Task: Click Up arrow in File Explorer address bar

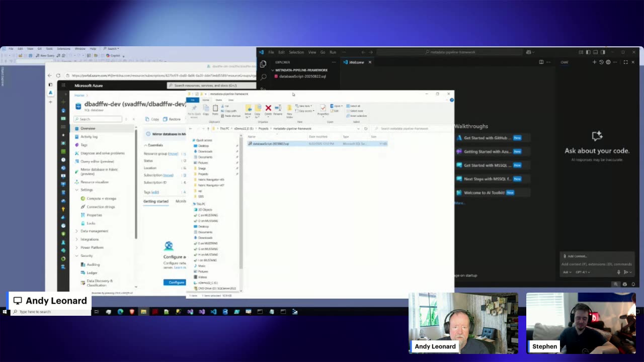Action: (x=208, y=129)
